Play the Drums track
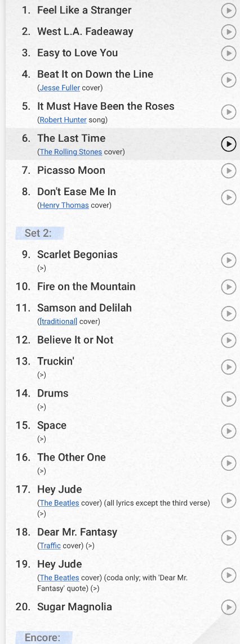The width and height of the screenshot is (240, 644). tap(228, 399)
